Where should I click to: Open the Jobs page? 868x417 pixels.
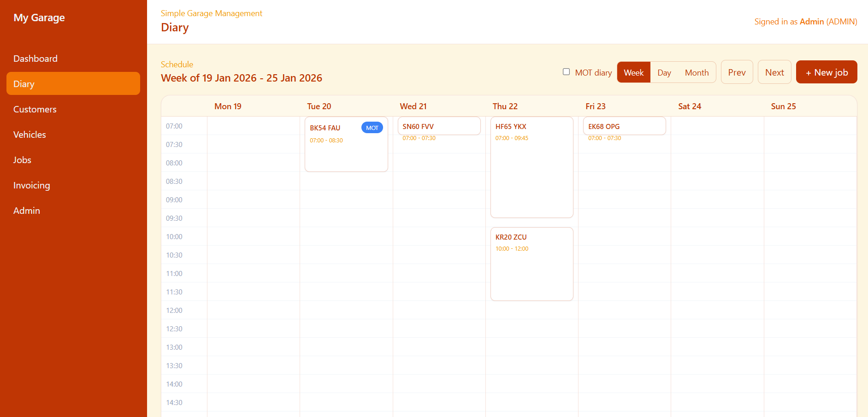(22, 160)
